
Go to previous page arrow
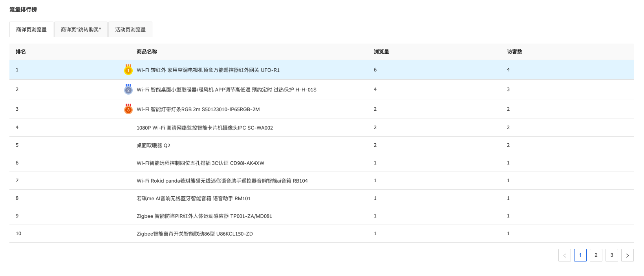[x=565, y=255]
